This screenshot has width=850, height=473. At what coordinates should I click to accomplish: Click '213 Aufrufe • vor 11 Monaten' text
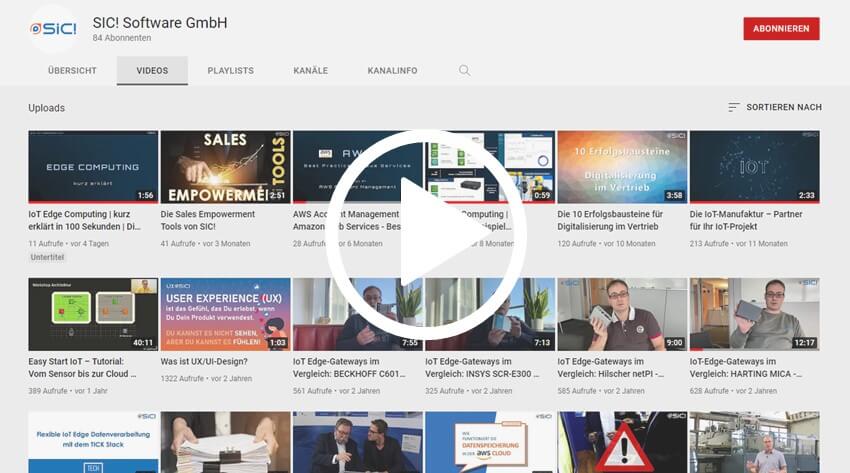[738, 244]
